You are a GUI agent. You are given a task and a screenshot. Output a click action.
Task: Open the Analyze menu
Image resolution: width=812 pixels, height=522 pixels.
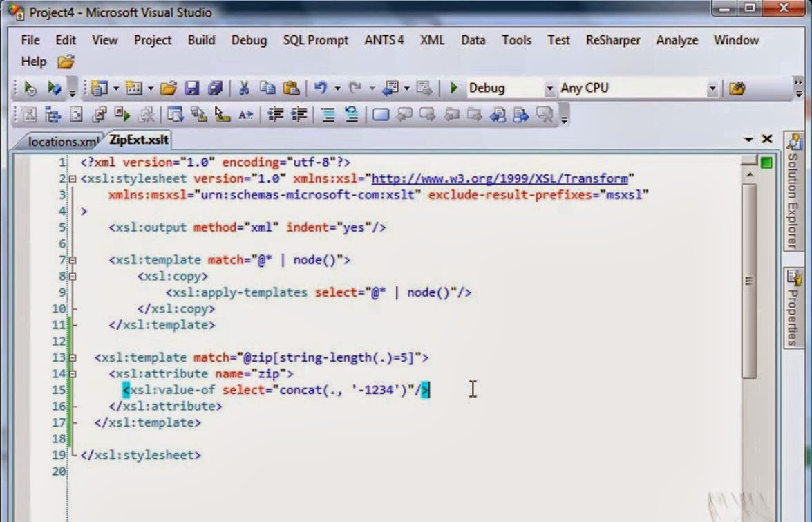pyautogui.click(x=677, y=40)
